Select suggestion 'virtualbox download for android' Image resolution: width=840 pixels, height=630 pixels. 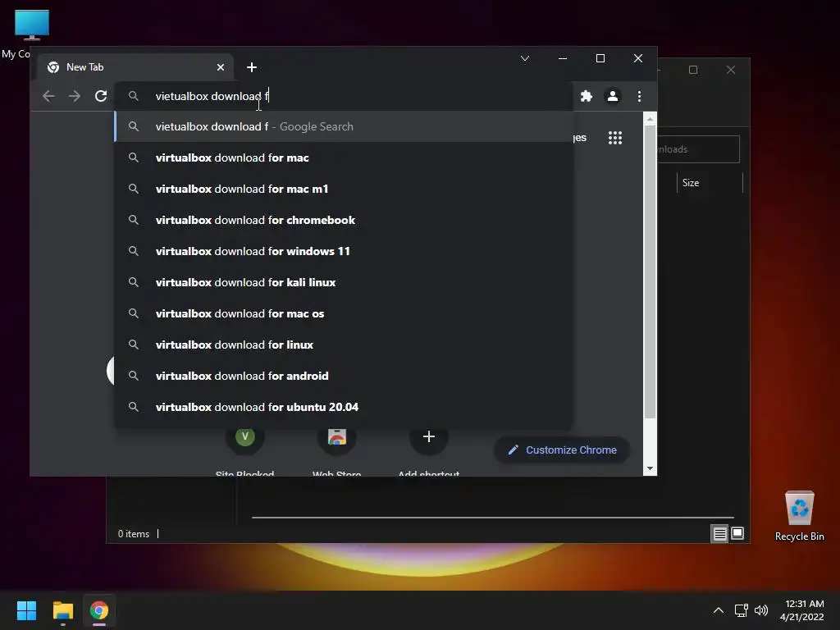tap(344, 376)
